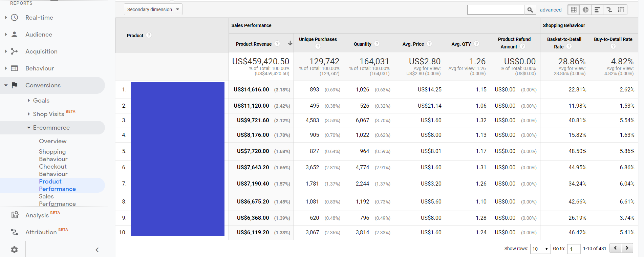Select the performance bar view icon

click(x=597, y=10)
